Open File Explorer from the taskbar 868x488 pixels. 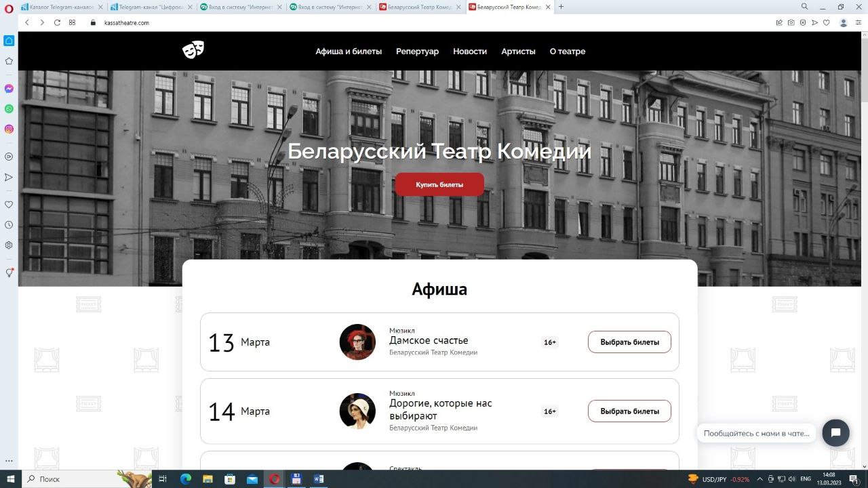208,479
